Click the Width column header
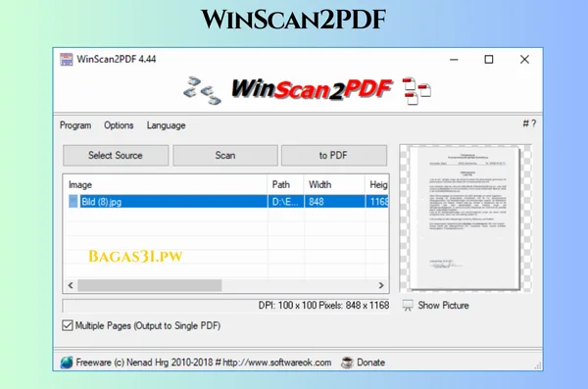 coord(334,184)
